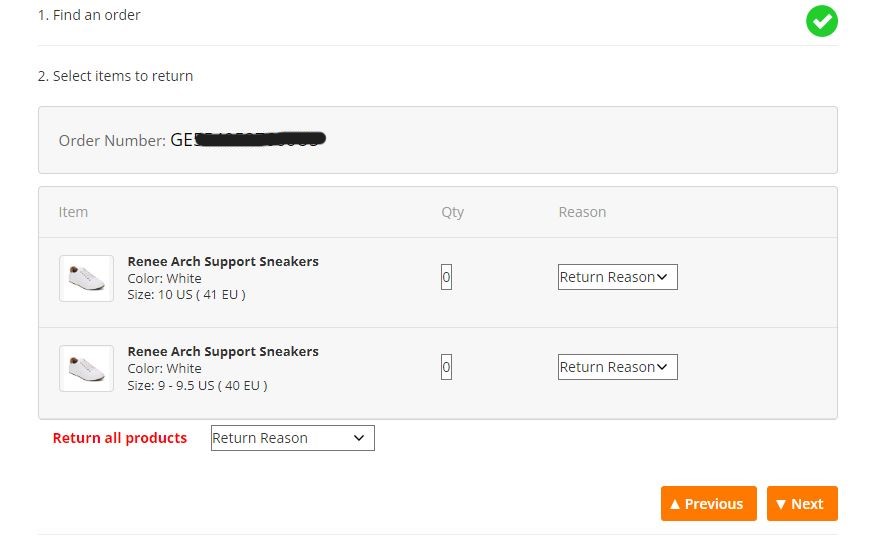Open the size 10 US sneaker thumbnail
Image resolution: width=874 pixels, height=537 pixels.
coord(86,278)
